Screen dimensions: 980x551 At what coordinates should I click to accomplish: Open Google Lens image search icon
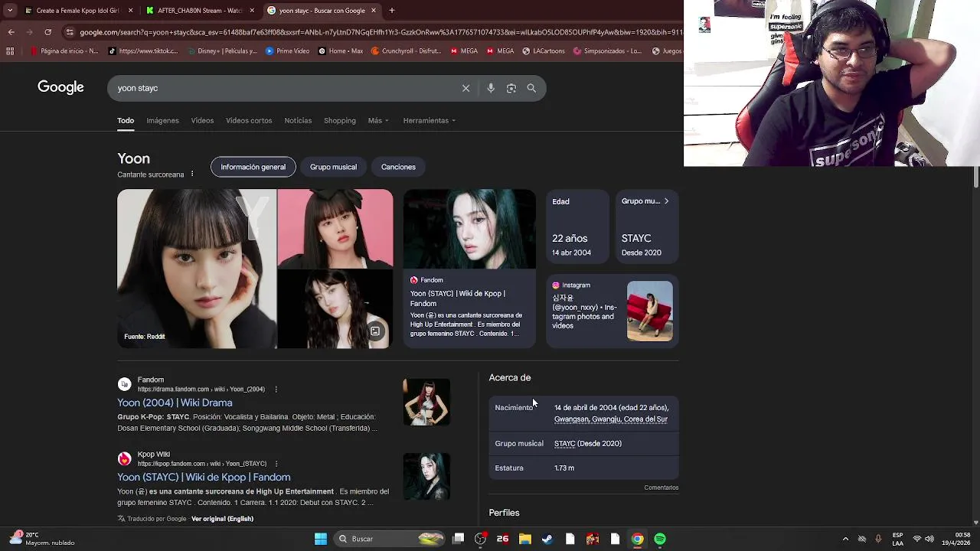pos(511,88)
